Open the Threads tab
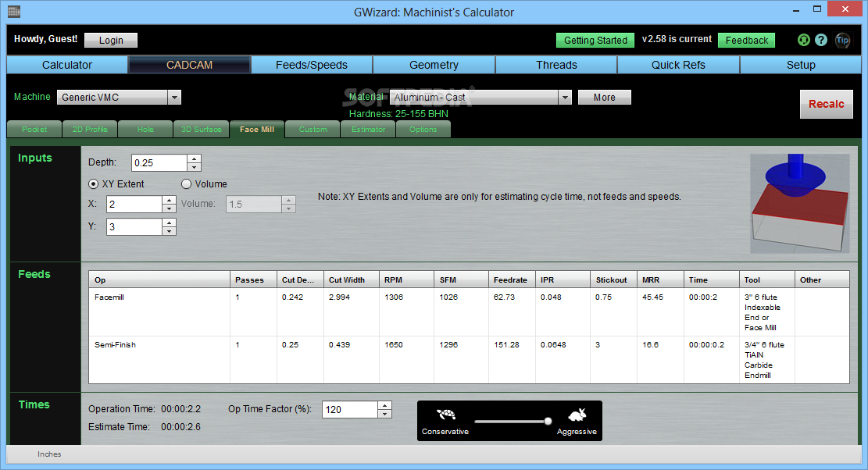The width and height of the screenshot is (868, 470). coord(556,65)
